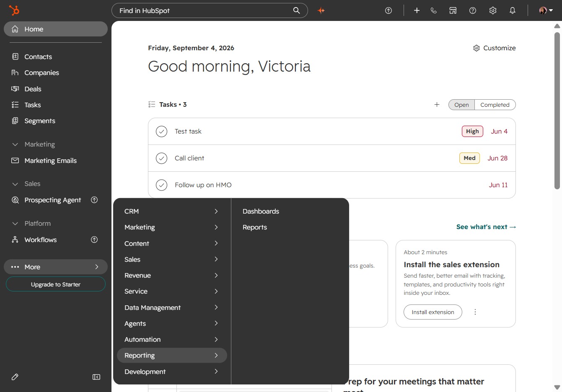Expand the CRM submenu
This screenshot has height=392, width=562.
point(172,211)
